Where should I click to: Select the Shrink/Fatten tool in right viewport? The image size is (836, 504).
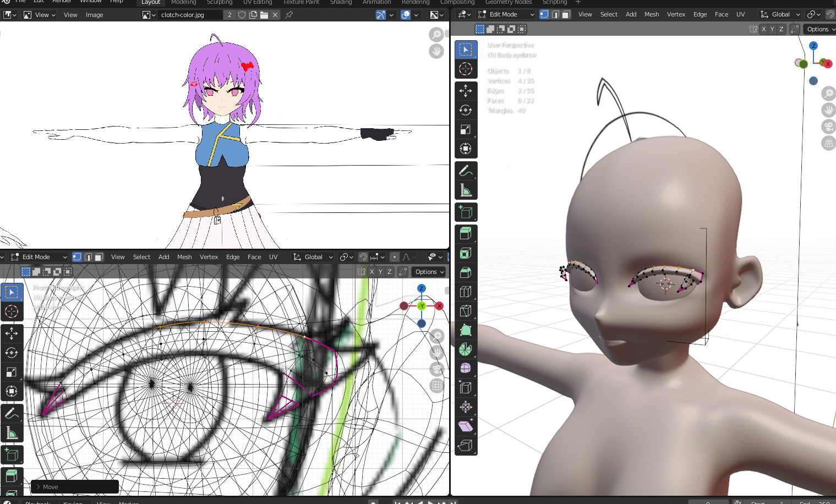466,407
